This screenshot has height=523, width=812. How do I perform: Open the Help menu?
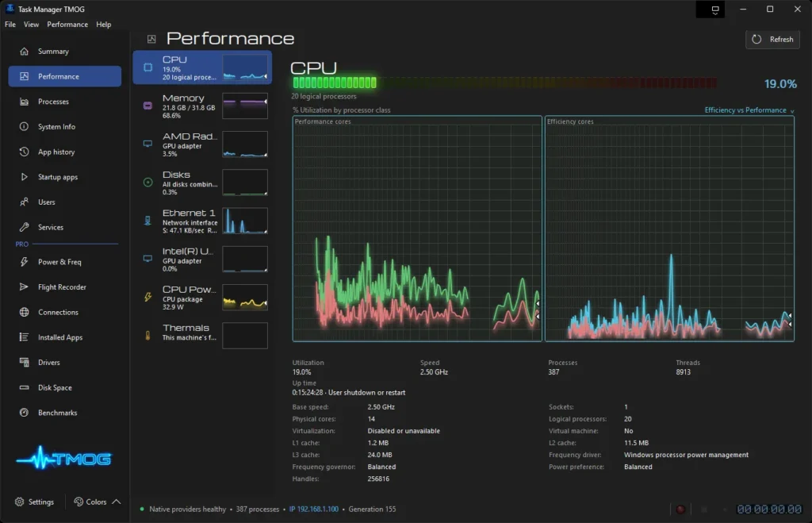tap(104, 25)
